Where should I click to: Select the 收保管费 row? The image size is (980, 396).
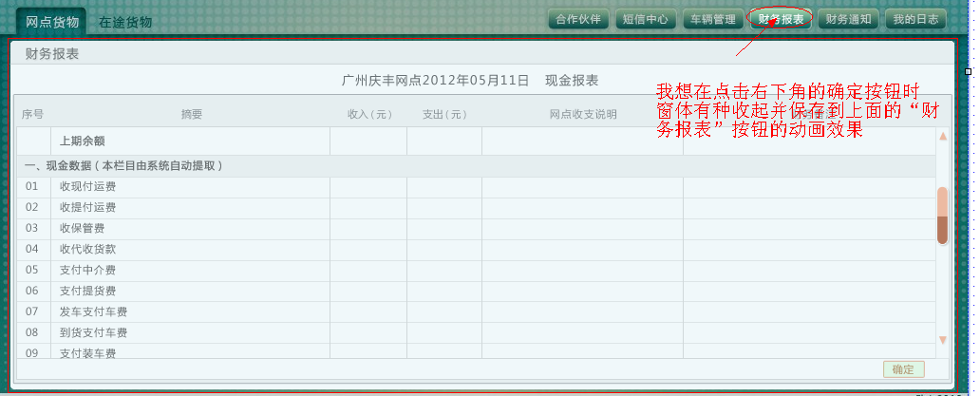pyautogui.click(x=477, y=229)
